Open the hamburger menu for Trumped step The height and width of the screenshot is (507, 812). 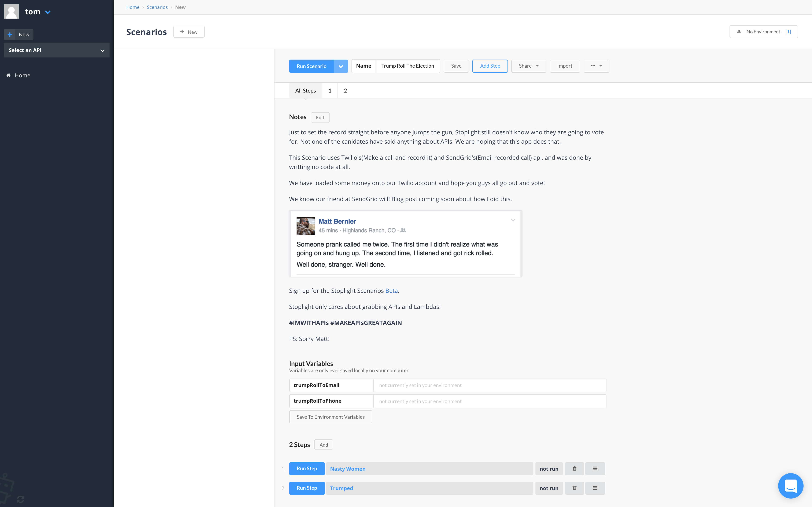595,488
